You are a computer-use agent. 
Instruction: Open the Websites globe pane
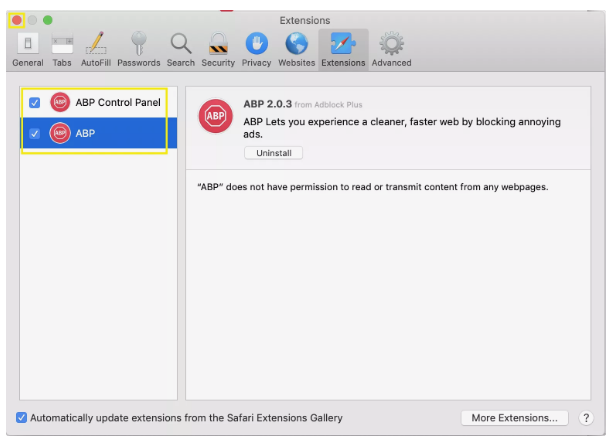(297, 50)
